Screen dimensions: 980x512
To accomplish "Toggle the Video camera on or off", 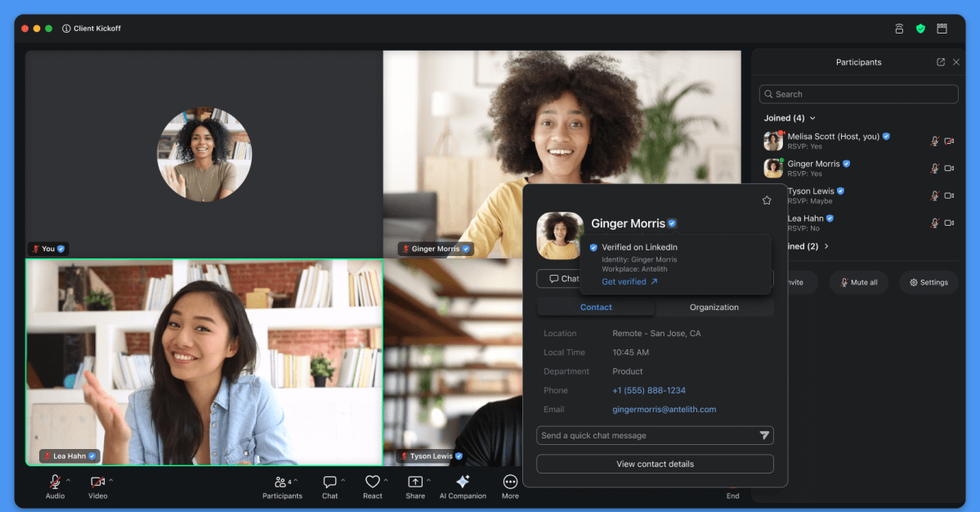I will pos(97,482).
